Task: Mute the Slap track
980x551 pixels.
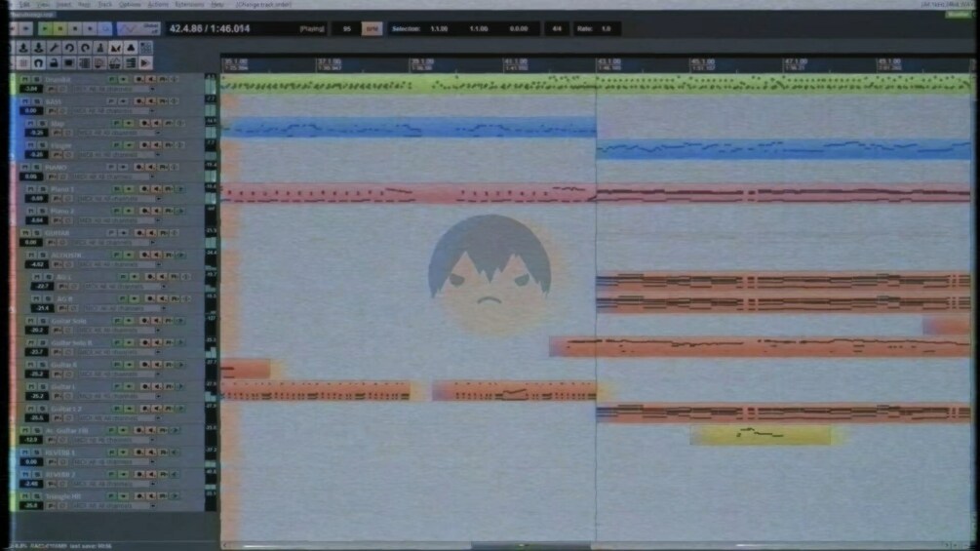Action: coord(30,124)
